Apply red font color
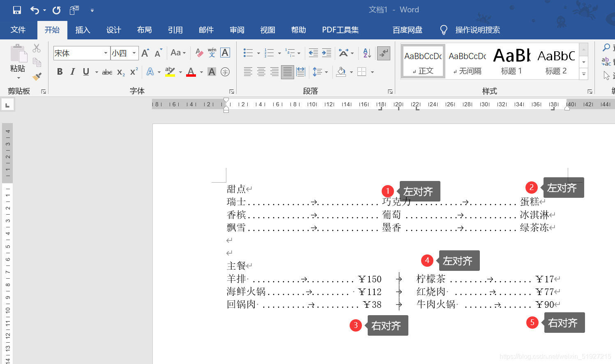The image size is (615, 364). [x=191, y=72]
